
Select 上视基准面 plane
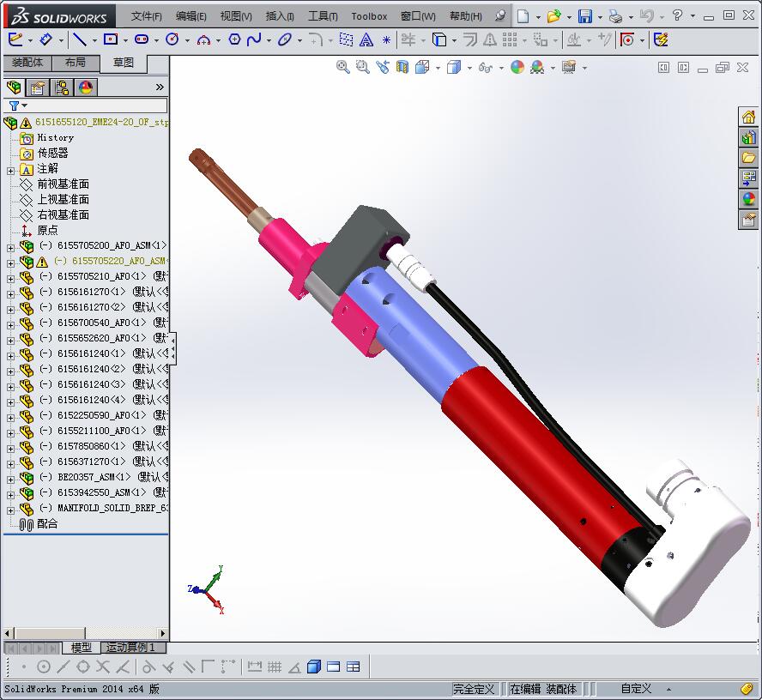point(63,200)
